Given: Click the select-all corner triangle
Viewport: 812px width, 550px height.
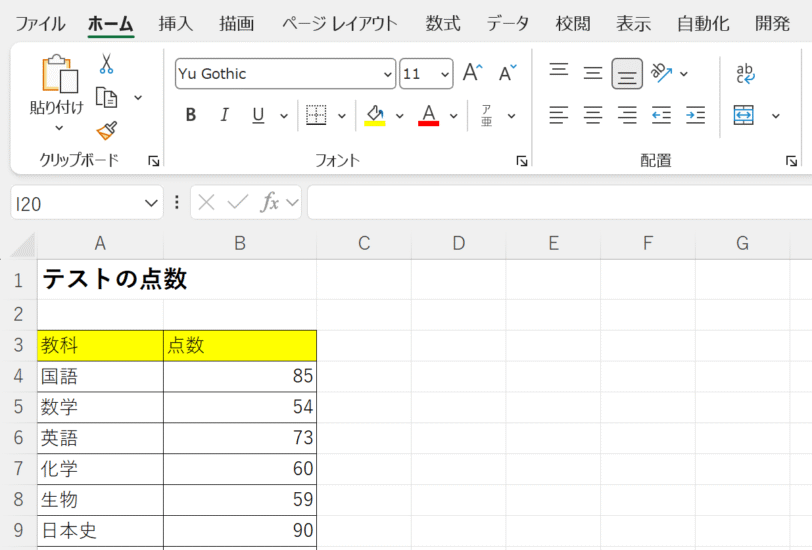Looking at the screenshot, I should (23, 244).
